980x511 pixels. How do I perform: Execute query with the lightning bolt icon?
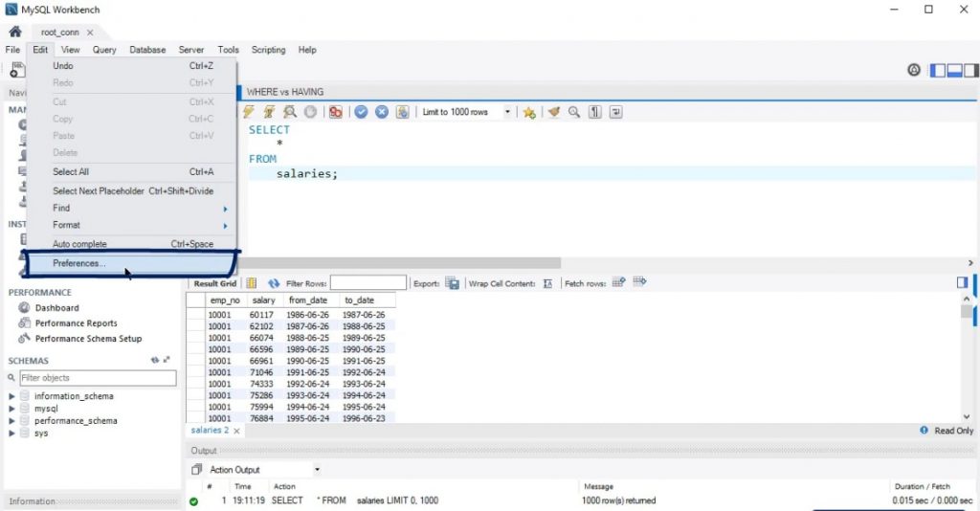click(x=250, y=112)
